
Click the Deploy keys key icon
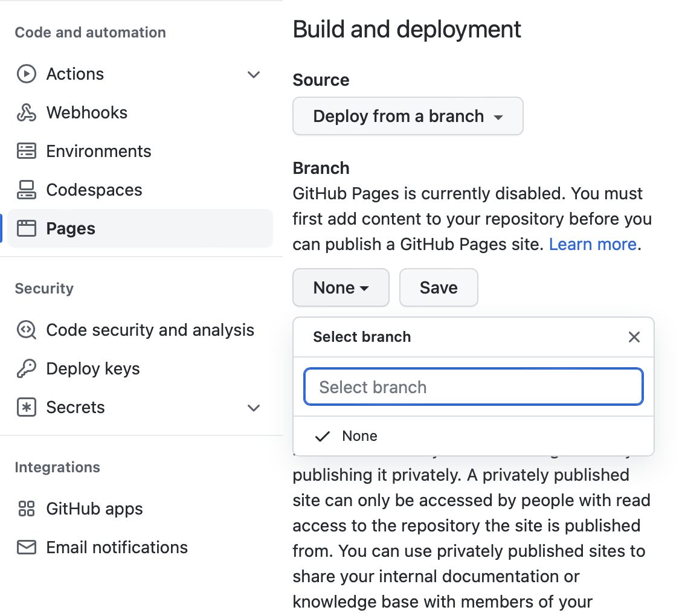click(x=26, y=369)
